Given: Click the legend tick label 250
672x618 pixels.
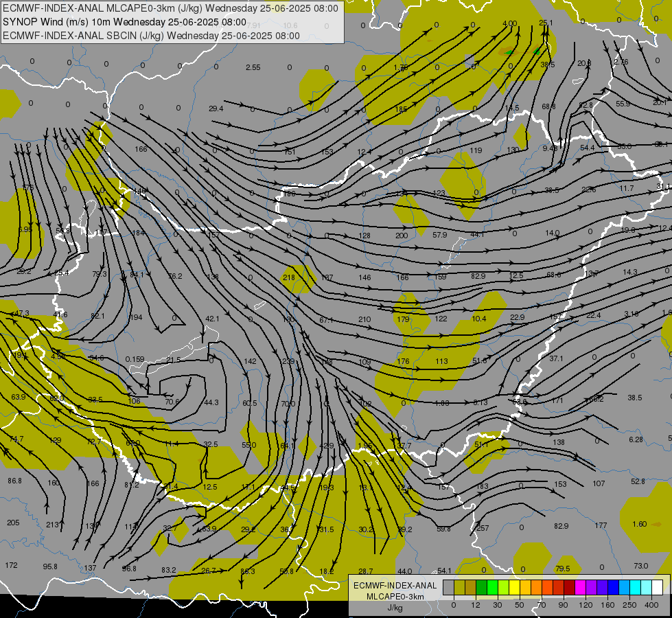Looking at the screenshot, I should [x=629, y=605].
